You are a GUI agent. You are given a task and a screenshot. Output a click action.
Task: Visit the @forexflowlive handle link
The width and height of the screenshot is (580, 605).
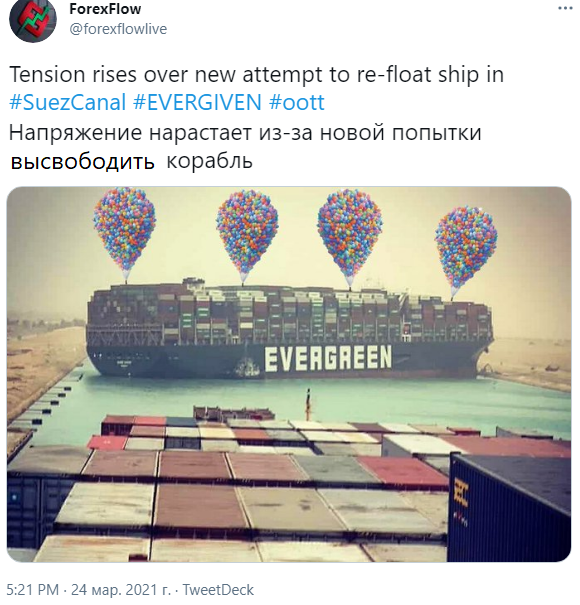coord(118,29)
